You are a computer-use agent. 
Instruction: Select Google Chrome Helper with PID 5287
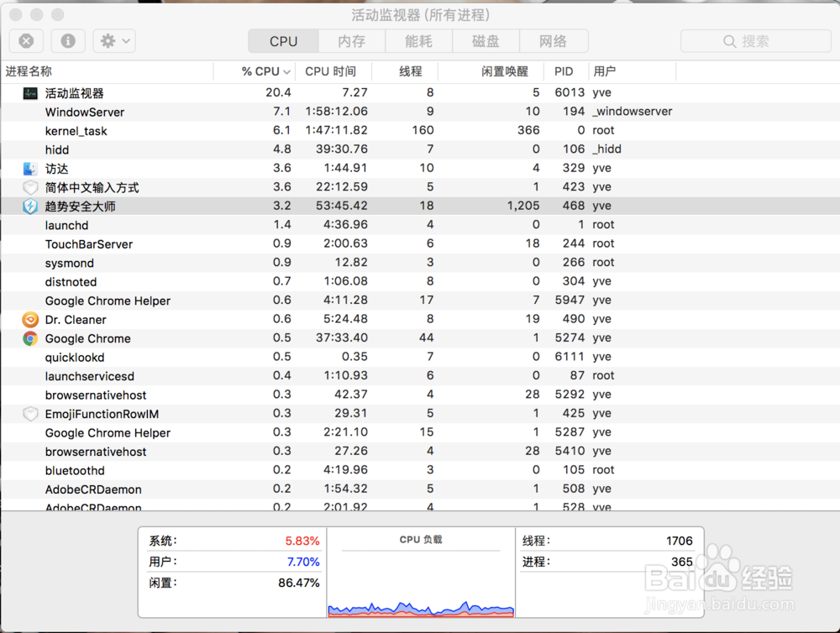click(420, 432)
